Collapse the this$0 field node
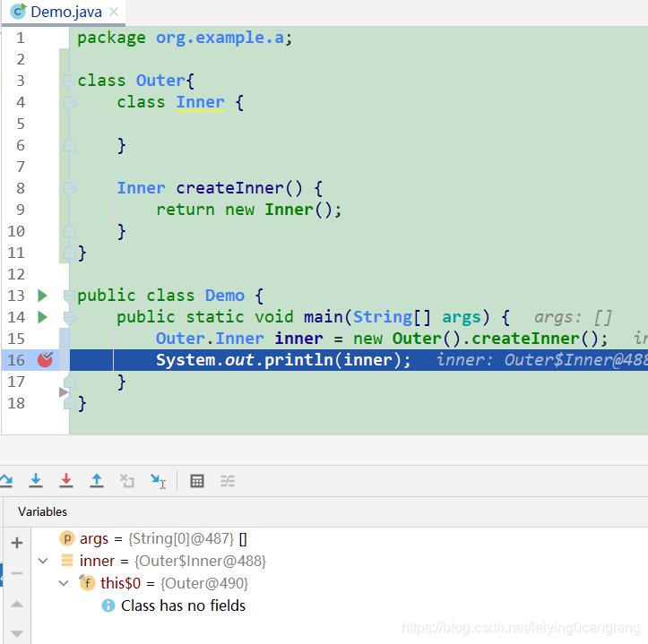This screenshot has width=648, height=644. (x=64, y=583)
